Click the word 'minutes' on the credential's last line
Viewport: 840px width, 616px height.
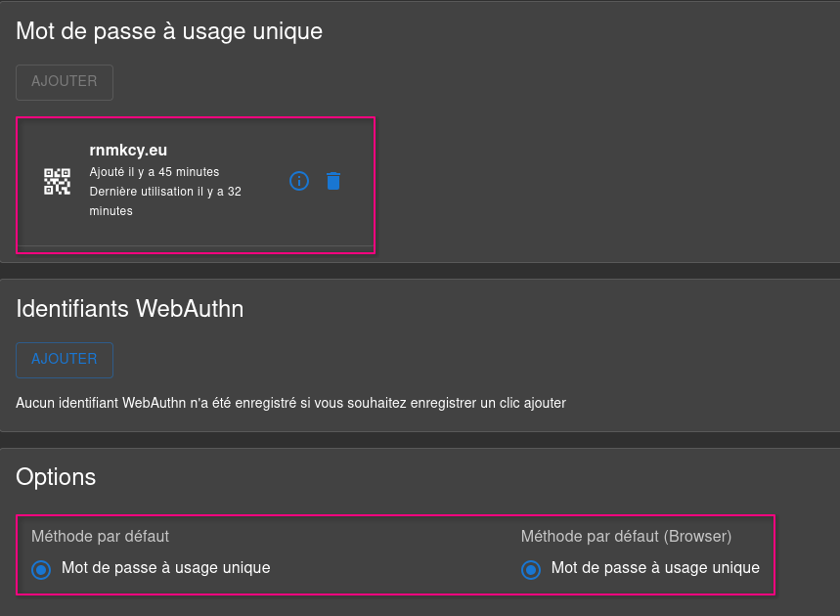tap(111, 211)
